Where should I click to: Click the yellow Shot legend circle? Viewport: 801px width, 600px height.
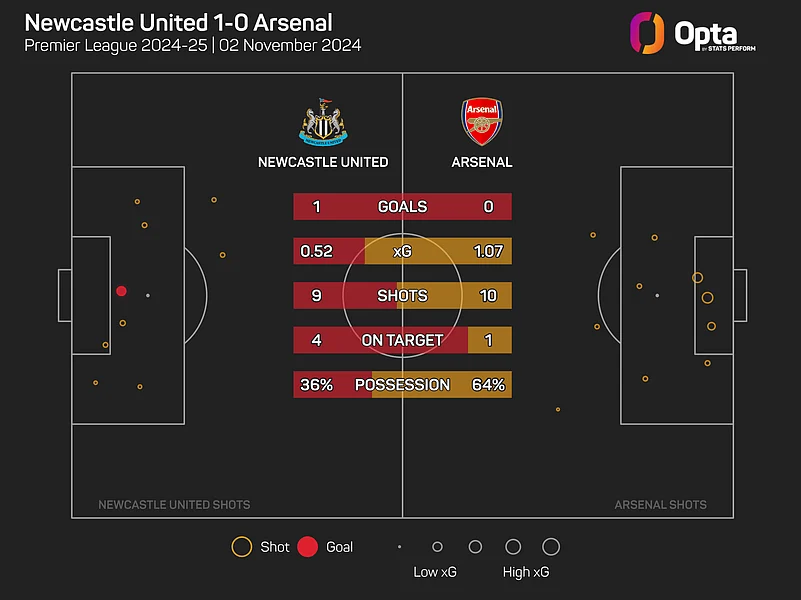(x=241, y=547)
